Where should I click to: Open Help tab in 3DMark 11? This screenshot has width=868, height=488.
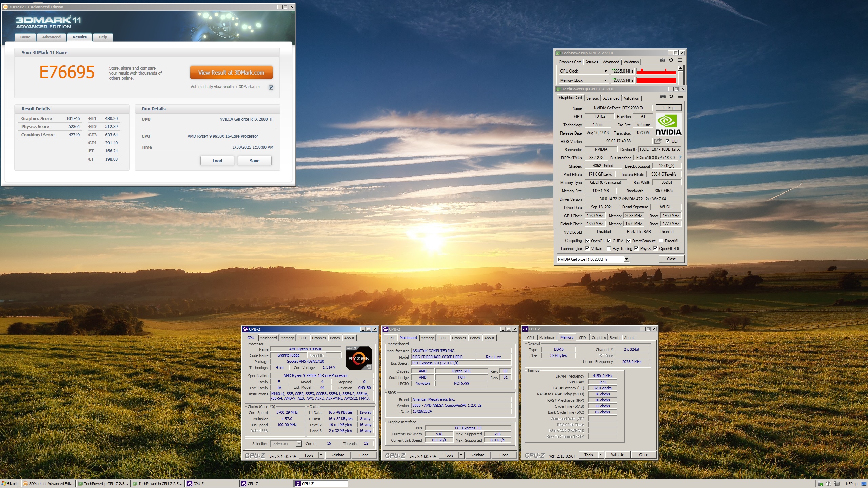[x=103, y=37]
